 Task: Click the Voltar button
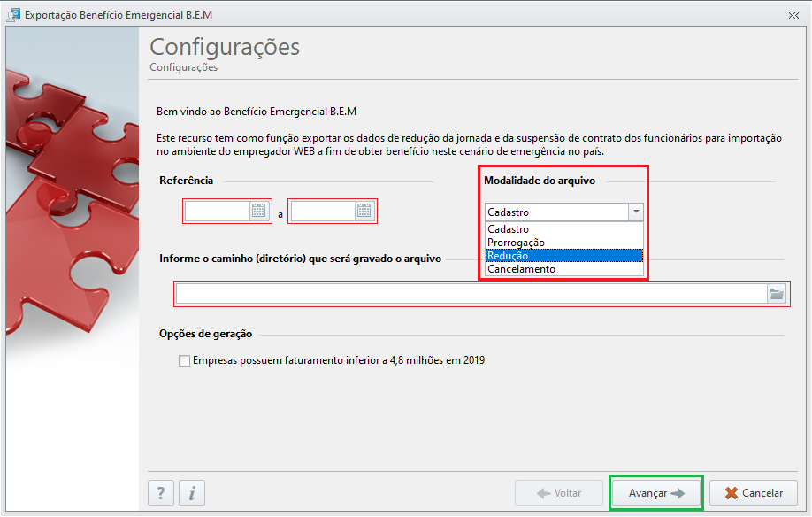(x=559, y=493)
